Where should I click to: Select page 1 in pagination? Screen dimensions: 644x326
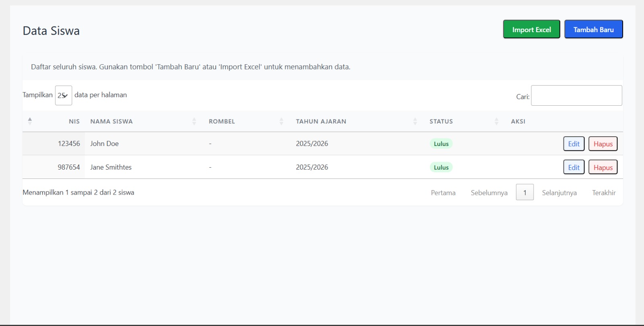tap(524, 193)
